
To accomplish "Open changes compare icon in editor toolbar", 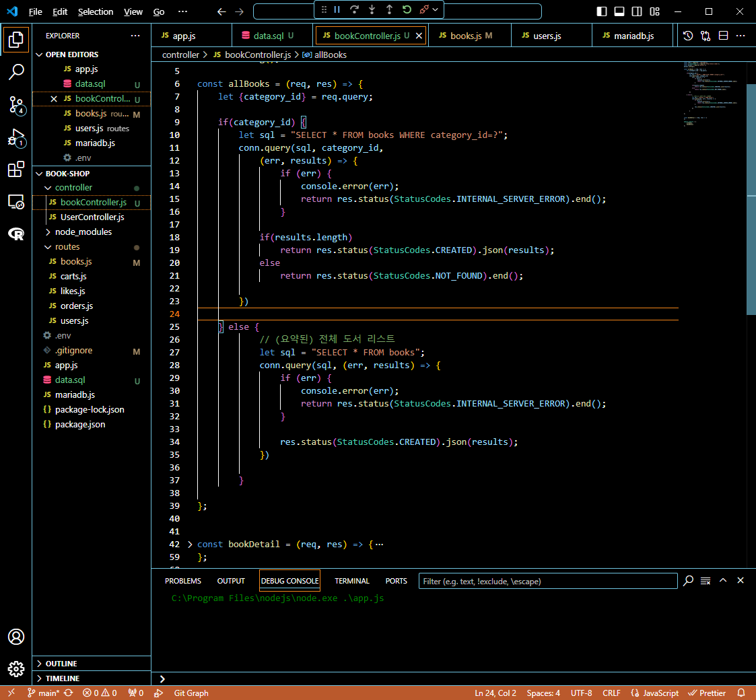I will pos(706,36).
